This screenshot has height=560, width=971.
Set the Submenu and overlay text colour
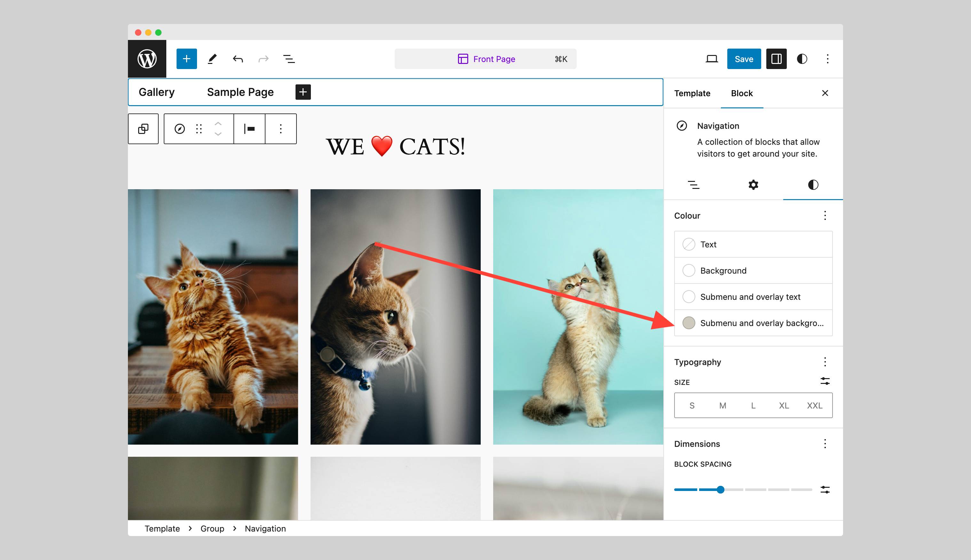click(x=753, y=297)
